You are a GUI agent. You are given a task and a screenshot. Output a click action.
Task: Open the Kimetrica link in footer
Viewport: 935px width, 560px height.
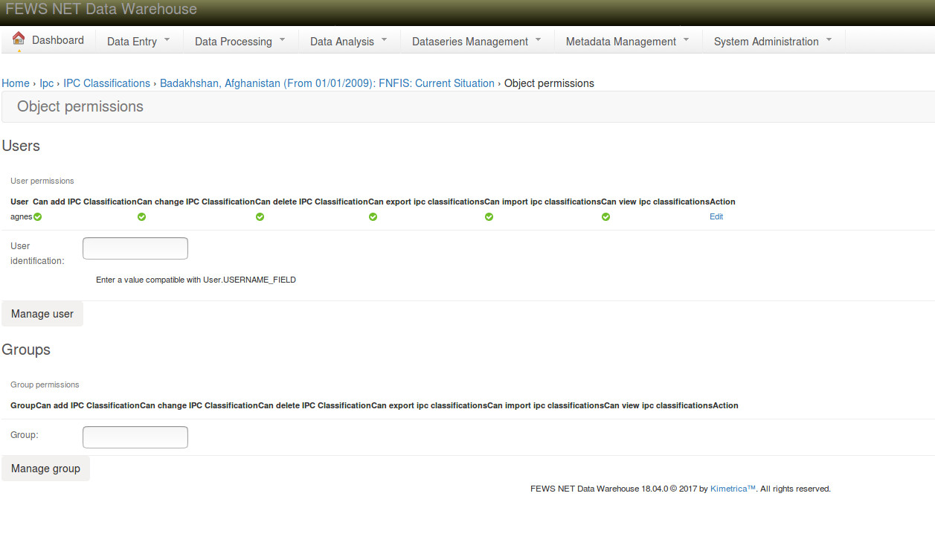(733, 489)
